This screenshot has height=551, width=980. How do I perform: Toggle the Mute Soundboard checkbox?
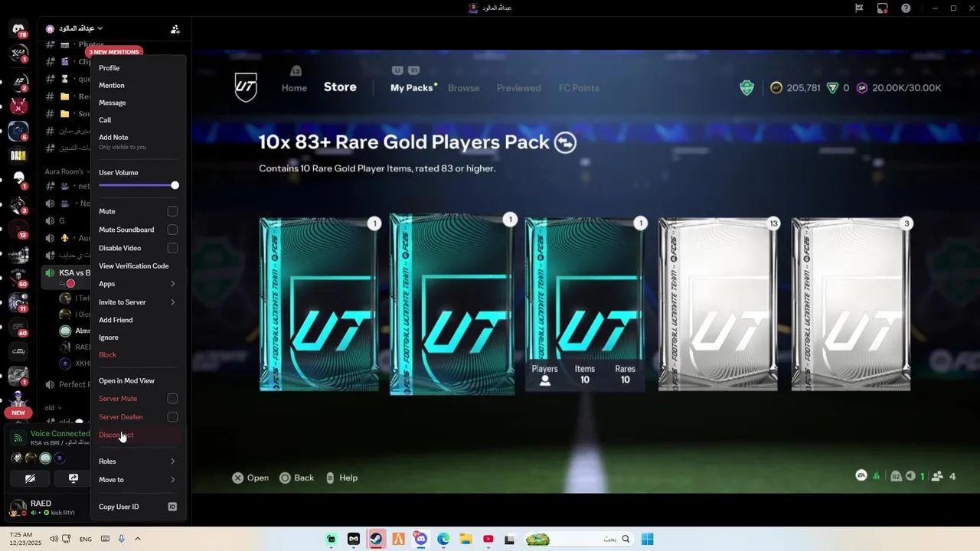pos(172,230)
